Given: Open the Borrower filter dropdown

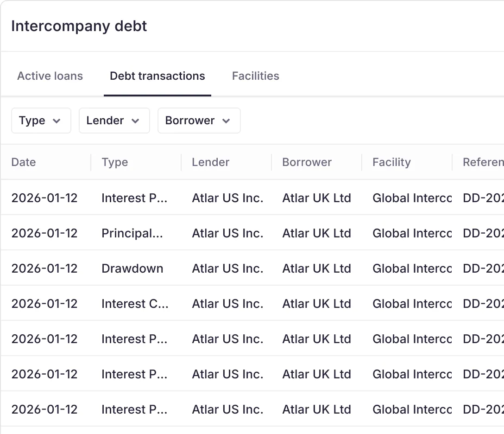Looking at the screenshot, I should click(199, 121).
